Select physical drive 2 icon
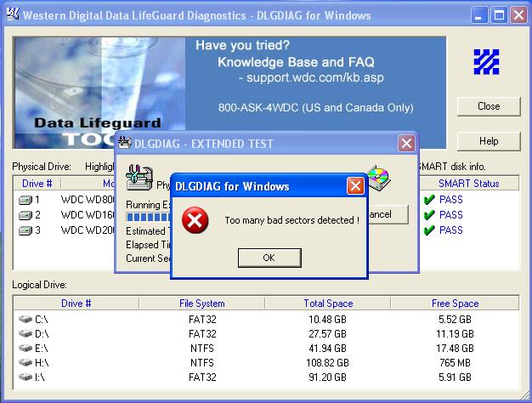 25,215
